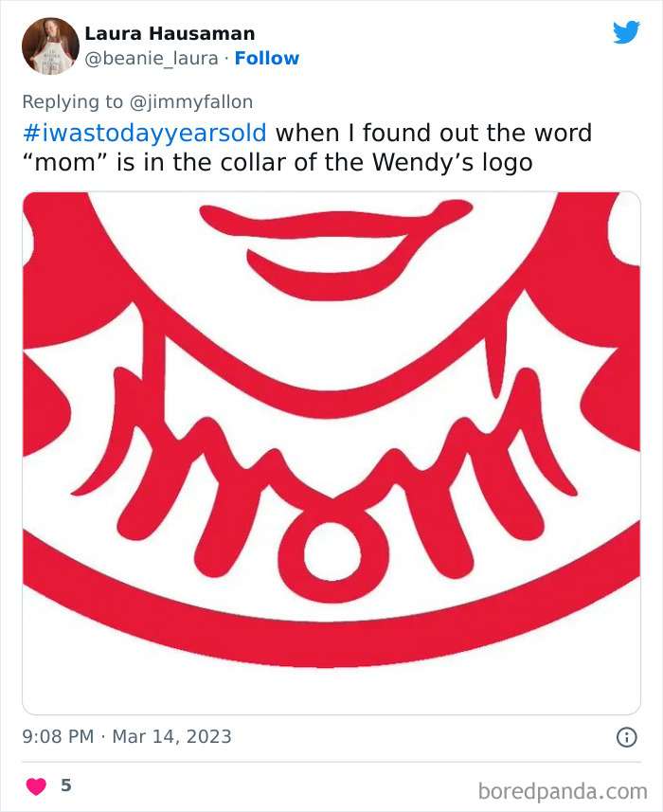Click the display name Laura Hausaman

coord(169,33)
